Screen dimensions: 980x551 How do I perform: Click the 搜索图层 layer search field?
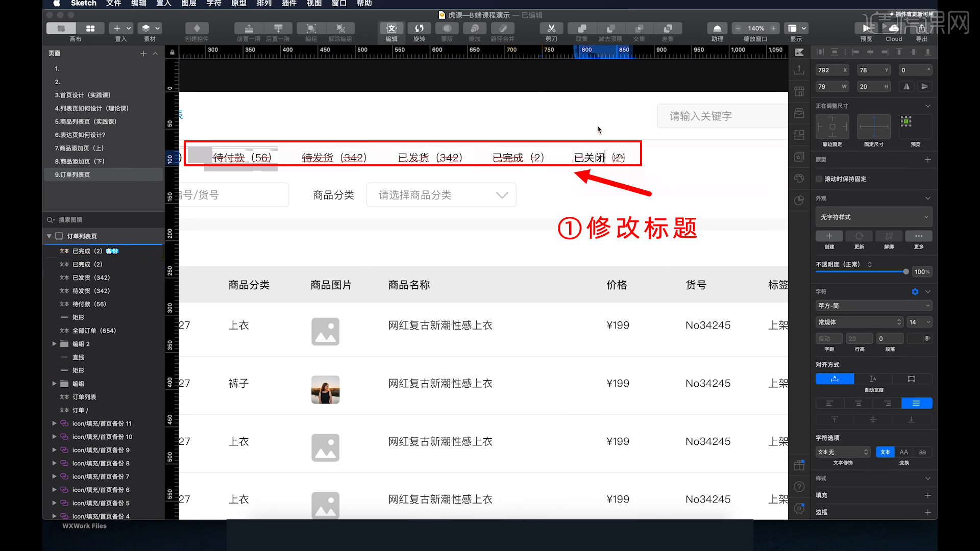[x=104, y=220]
